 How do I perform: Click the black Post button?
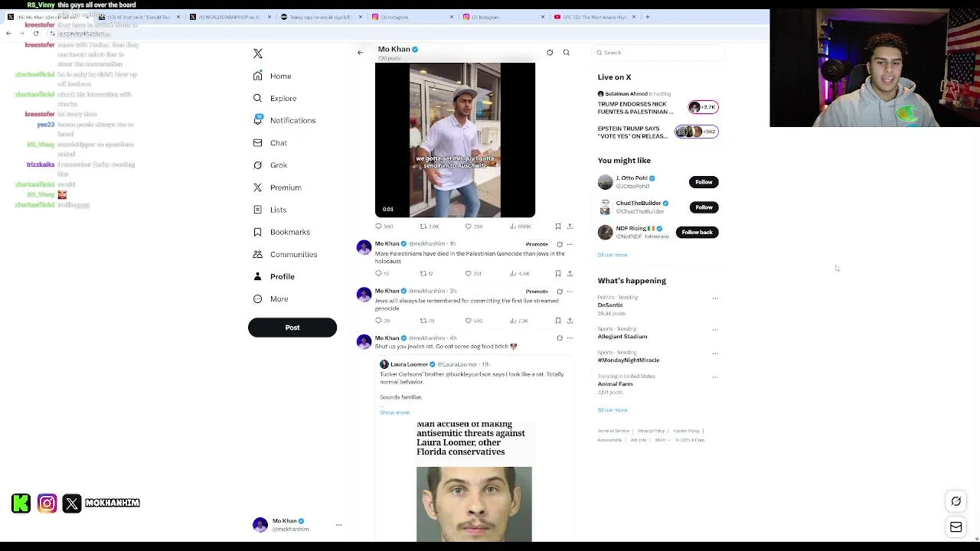pyautogui.click(x=292, y=328)
